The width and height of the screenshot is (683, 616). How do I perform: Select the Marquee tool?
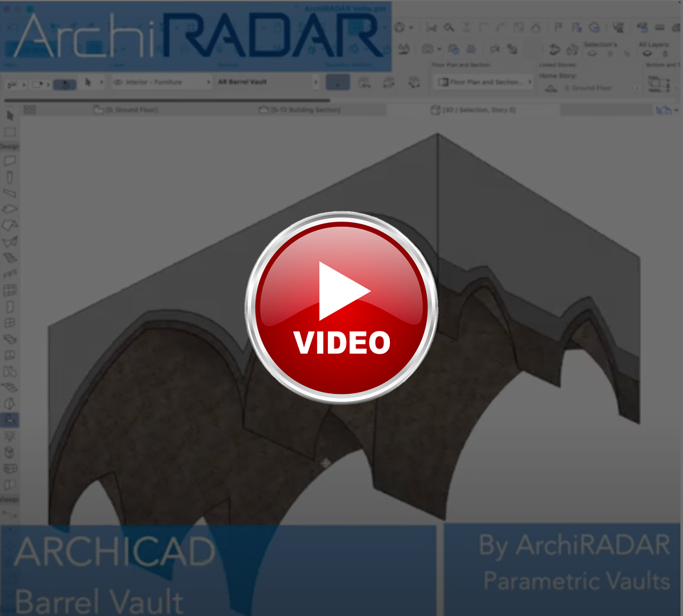click(10, 132)
